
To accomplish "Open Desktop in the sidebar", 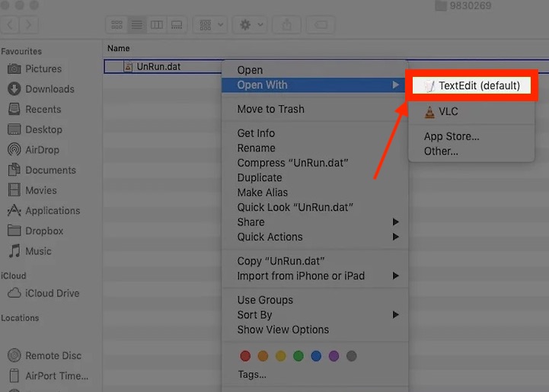I will 35,129.
